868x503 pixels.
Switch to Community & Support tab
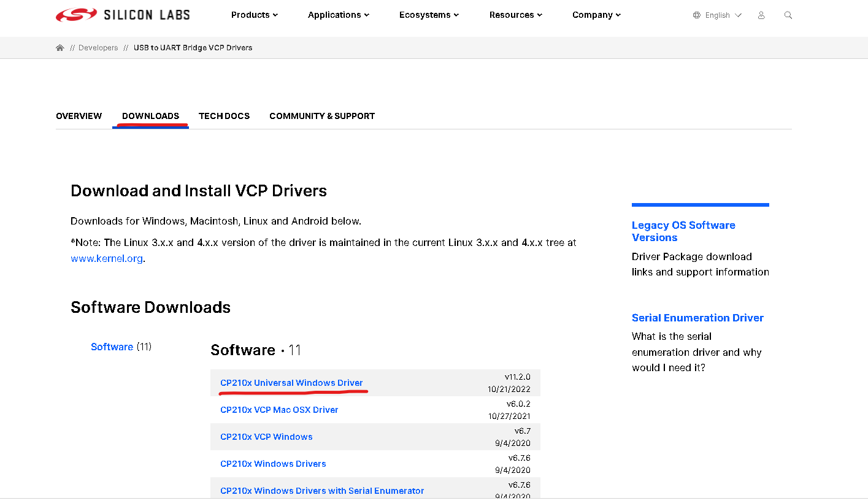[322, 116]
